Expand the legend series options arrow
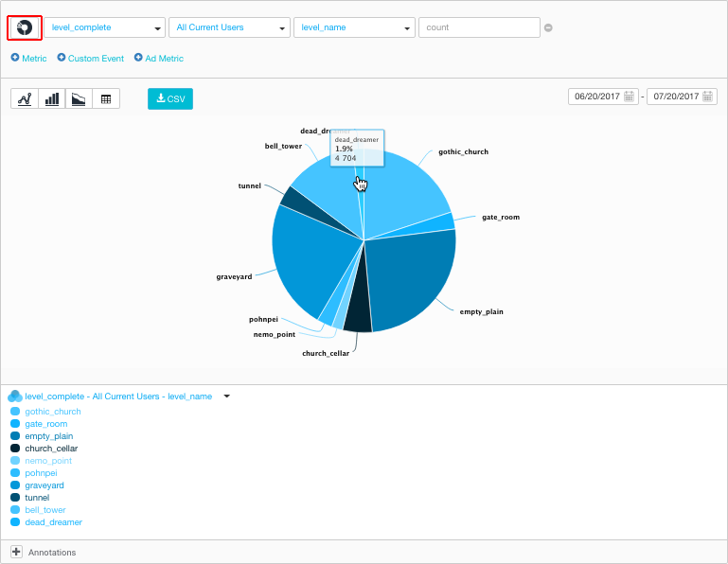The height and width of the screenshot is (564, 728). pyautogui.click(x=226, y=397)
